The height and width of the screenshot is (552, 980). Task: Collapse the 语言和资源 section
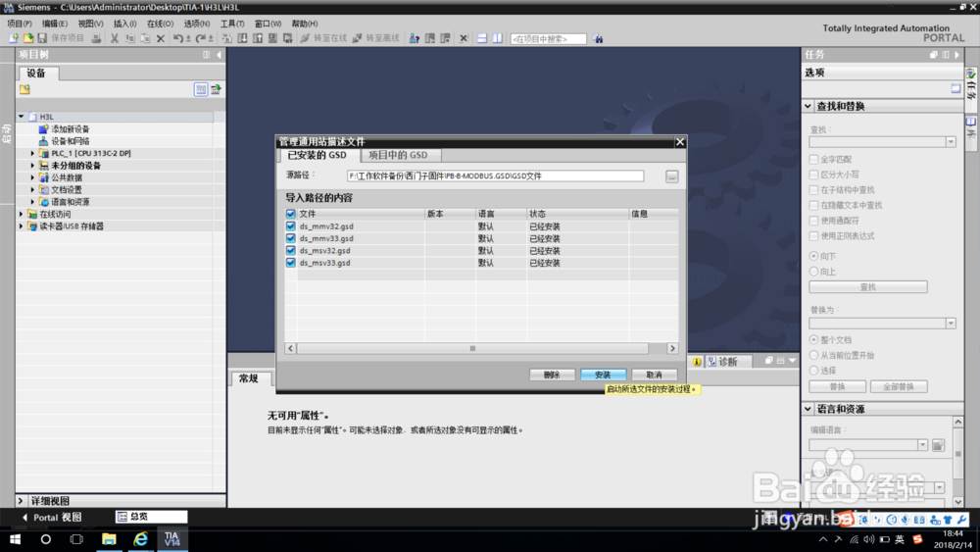[808, 409]
